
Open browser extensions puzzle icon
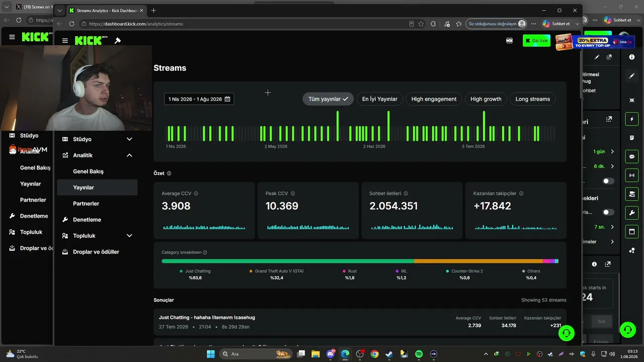click(x=433, y=24)
